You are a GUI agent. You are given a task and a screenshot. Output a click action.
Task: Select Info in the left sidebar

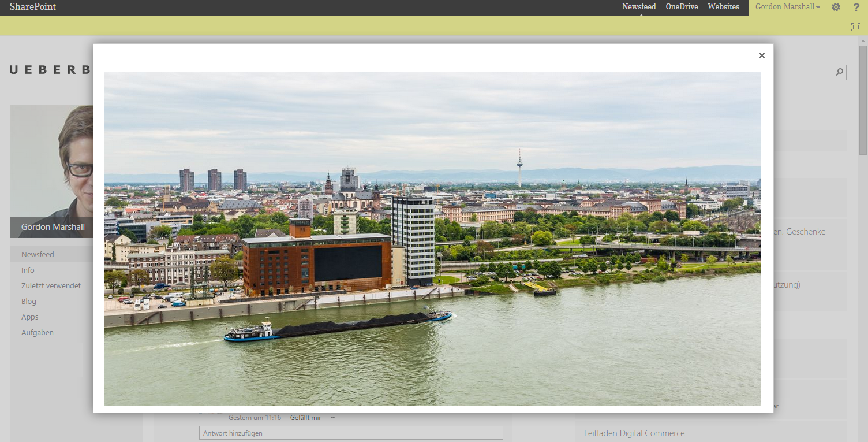pos(28,270)
